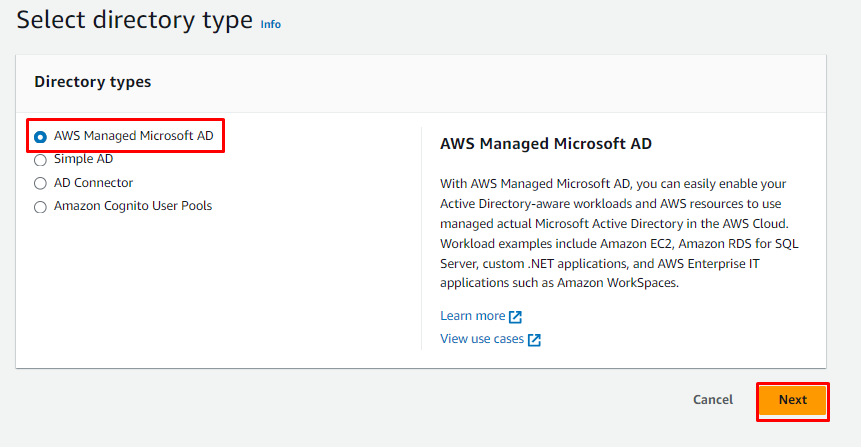Viewport: 861px width, 447px height.
Task: Open the View use cases link
Action: click(482, 340)
